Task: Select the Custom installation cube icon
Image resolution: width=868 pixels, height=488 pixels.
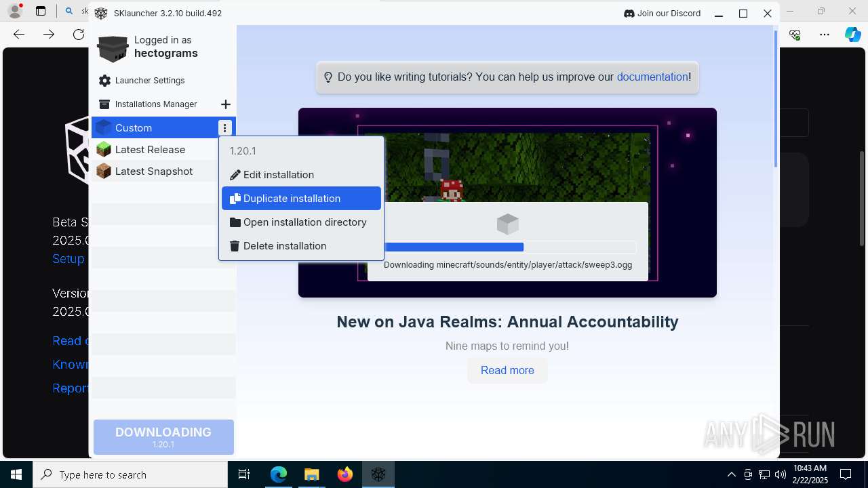Action: pyautogui.click(x=104, y=127)
